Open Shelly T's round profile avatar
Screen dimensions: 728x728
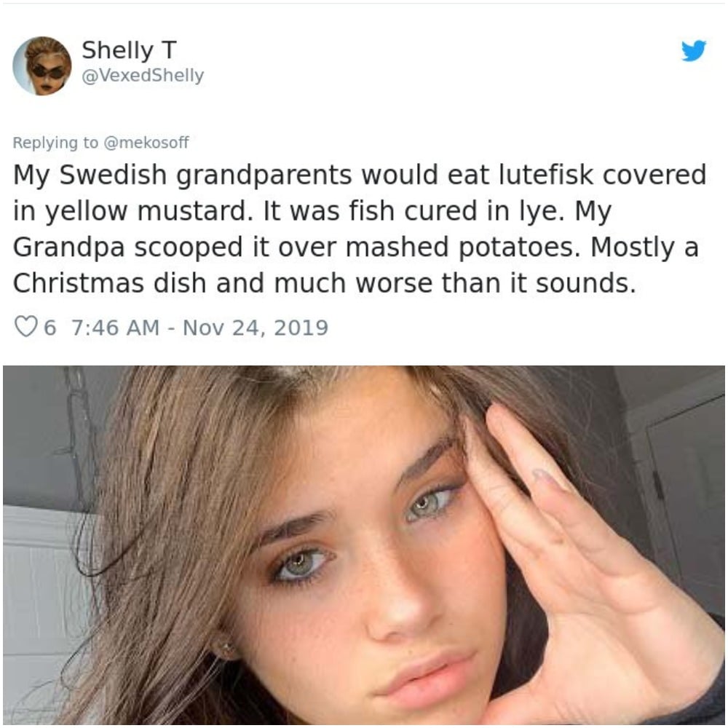point(42,66)
